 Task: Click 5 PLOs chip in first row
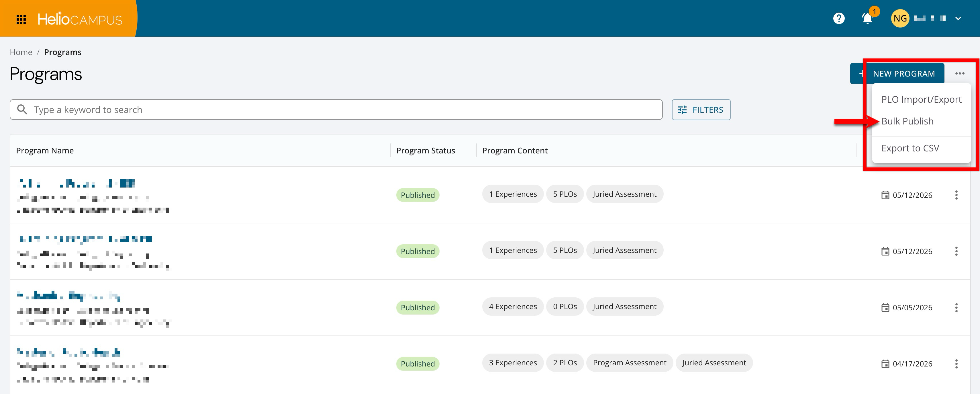(565, 194)
